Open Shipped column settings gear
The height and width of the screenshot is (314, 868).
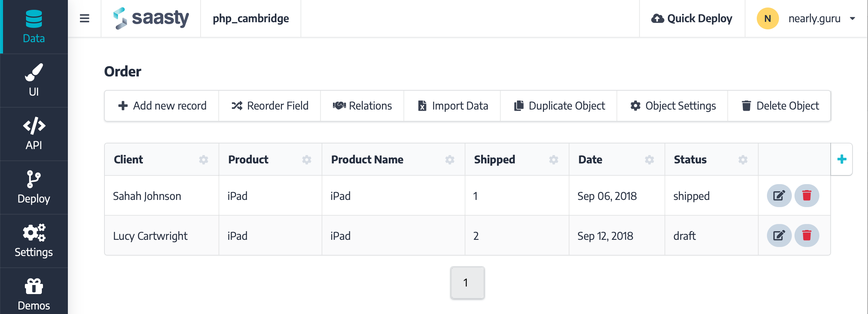tap(554, 160)
